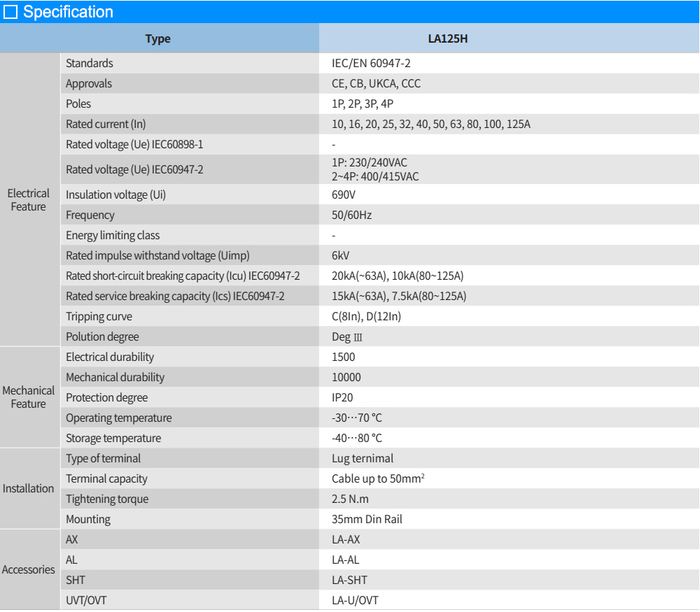This screenshot has height=612, width=700.
Task: Select the Type column header
Action: 157,38
